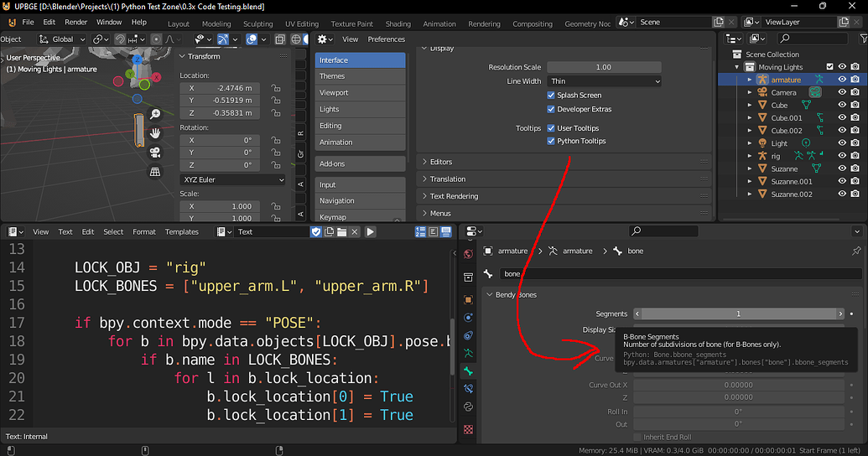Pin the properties editor context

tap(856, 251)
